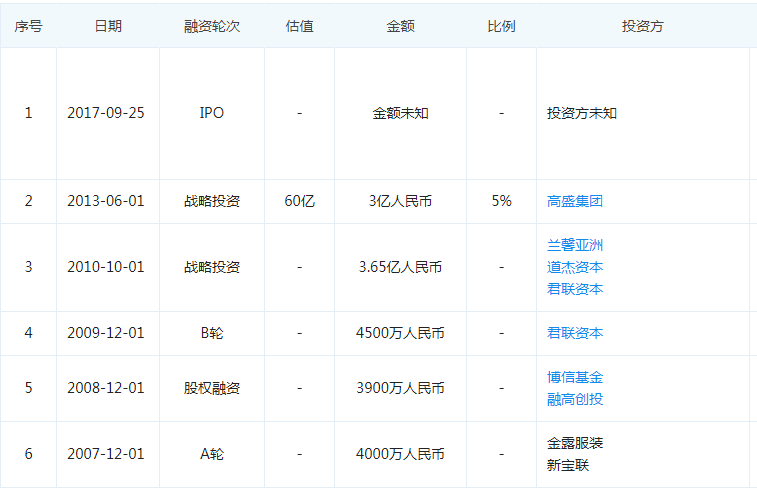This screenshot has height=493, width=757.
Task: Click the B轮 round cell
Action: (x=212, y=333)
